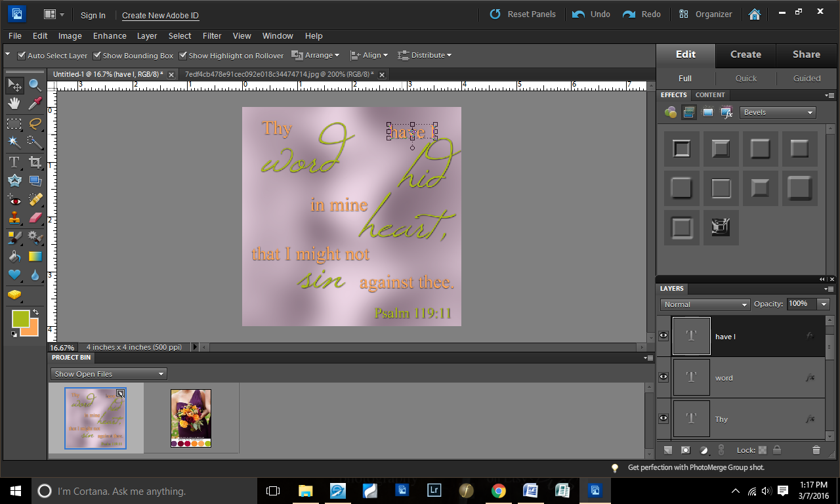Open the Enhance menu

click(x=110, y=36)
